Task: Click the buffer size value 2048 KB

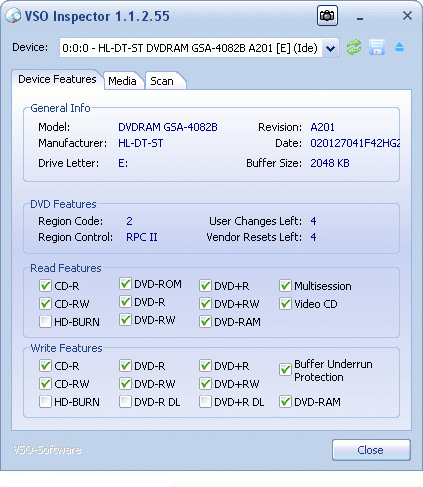Action: pyautogui.click(x=330, y=163)
